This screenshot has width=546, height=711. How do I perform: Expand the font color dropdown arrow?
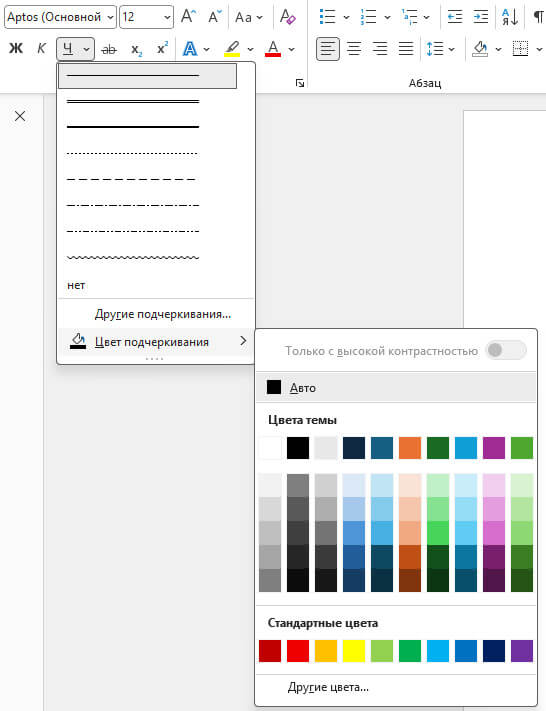(292, 49)
